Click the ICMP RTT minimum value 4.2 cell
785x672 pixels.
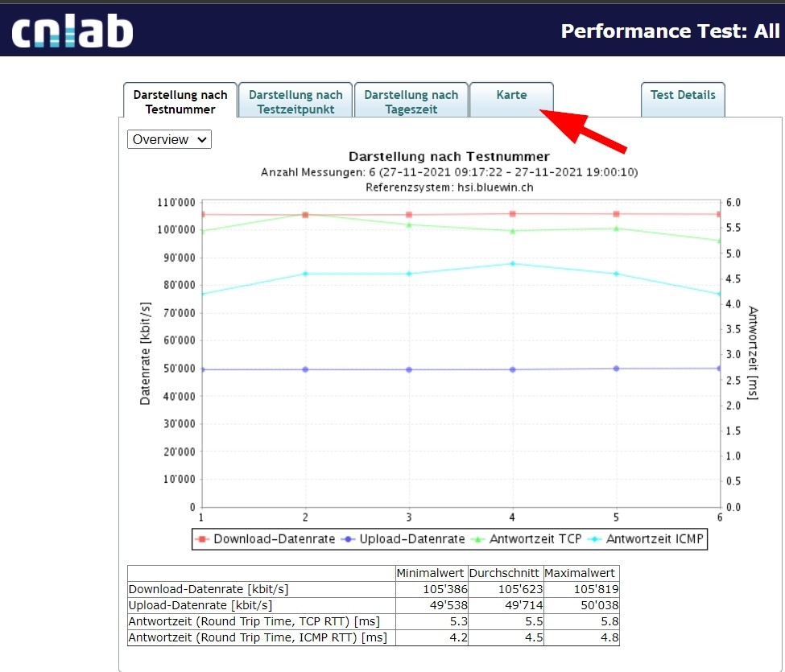click(430, 637)
